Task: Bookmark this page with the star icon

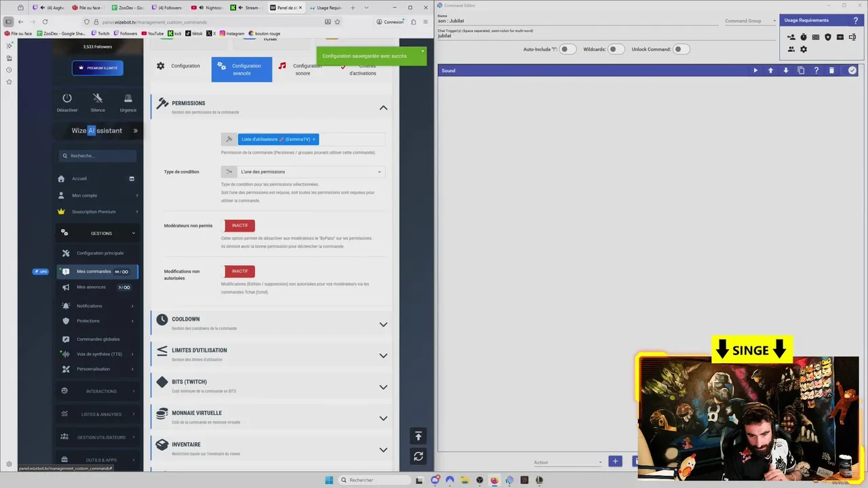Action: coord(337,22)
